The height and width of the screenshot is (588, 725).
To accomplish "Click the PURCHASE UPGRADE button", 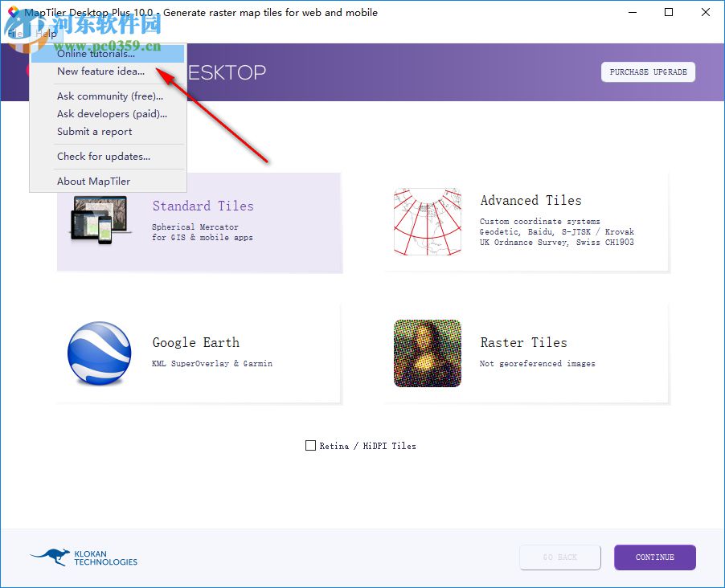I will (x=648, y=72).
